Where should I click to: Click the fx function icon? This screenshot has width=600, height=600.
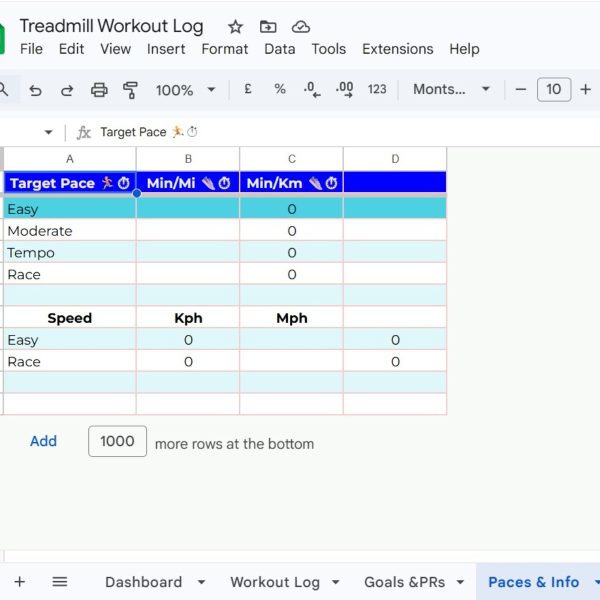click(x=83, y=133)
